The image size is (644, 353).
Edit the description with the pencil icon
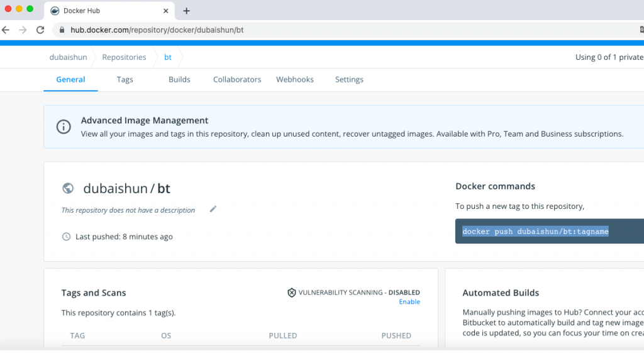[213, 209]
